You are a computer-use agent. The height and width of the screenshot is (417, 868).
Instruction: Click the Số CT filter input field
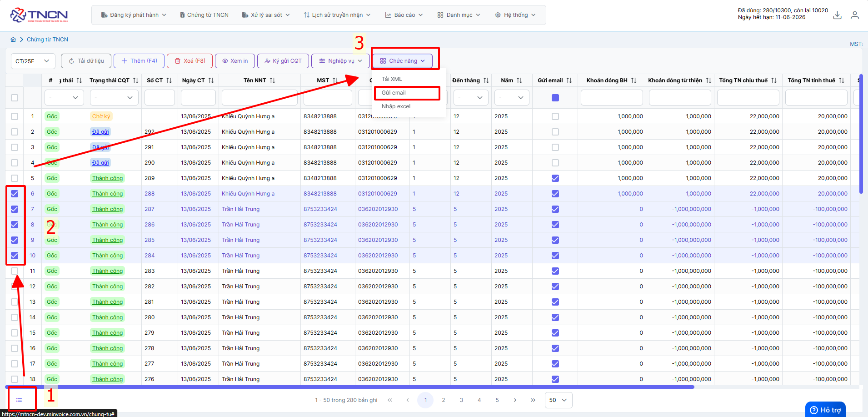pos(160,98)
